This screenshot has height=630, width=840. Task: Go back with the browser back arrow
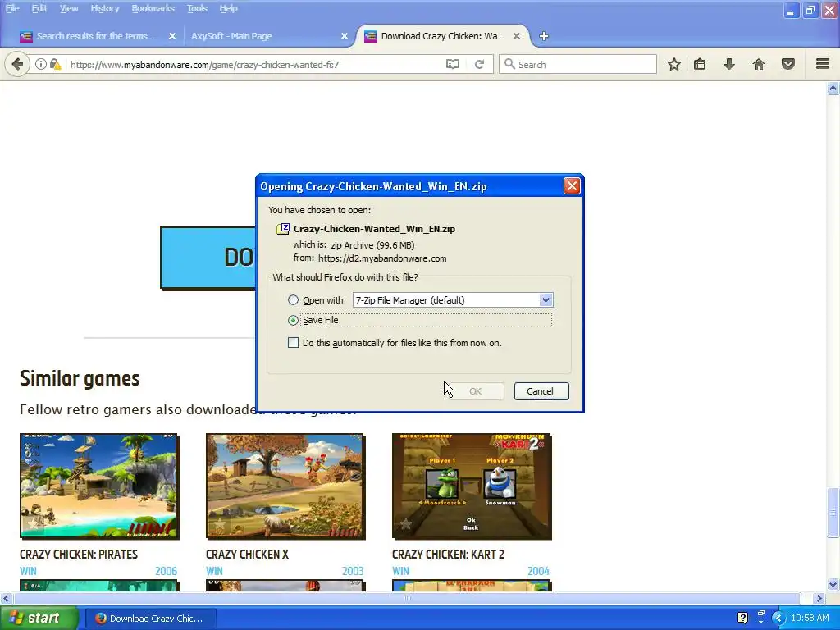coord(17,64)
